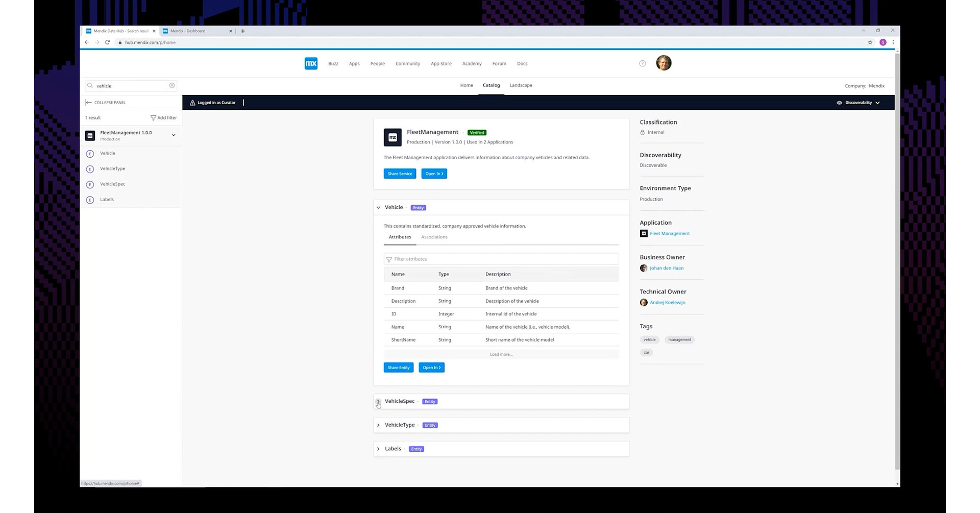
Task: Expand the VehicleSpec entity section
Action: [x=378, y=401]
